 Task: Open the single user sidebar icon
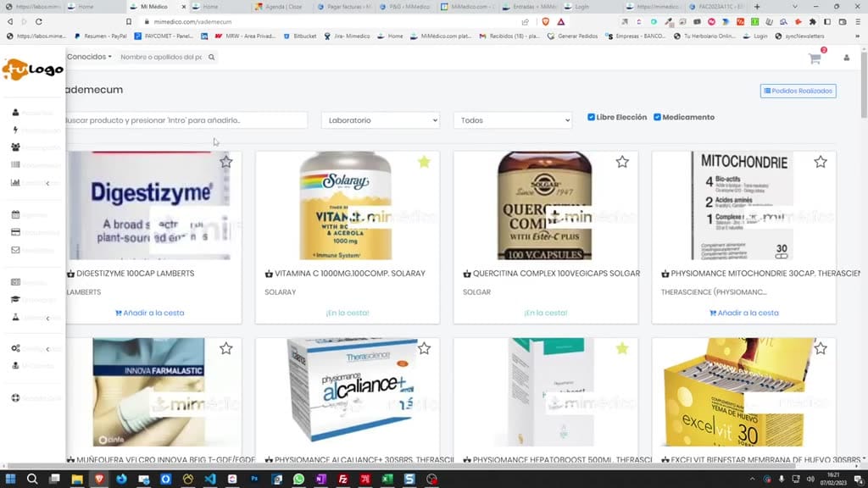click(15, 113)
